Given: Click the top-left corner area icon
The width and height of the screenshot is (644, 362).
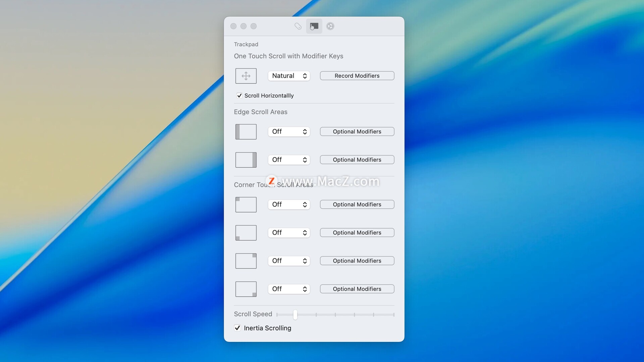Looking at the screenshot, I should click(246, 205).
